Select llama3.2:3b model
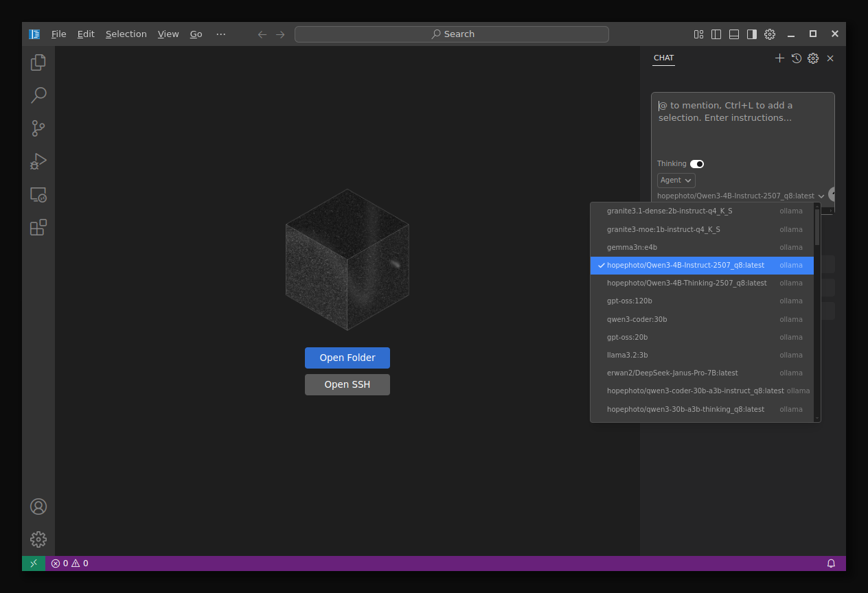Image resolution: width=868 pixels, height=593 pixels. (702, 355)
